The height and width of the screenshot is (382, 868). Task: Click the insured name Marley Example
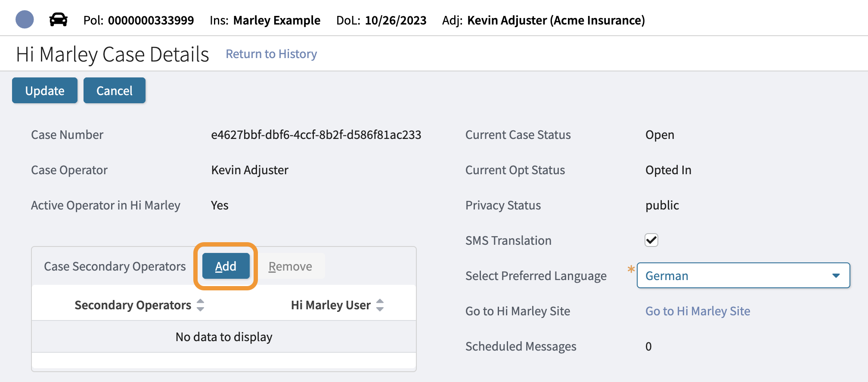click(277, 20)
